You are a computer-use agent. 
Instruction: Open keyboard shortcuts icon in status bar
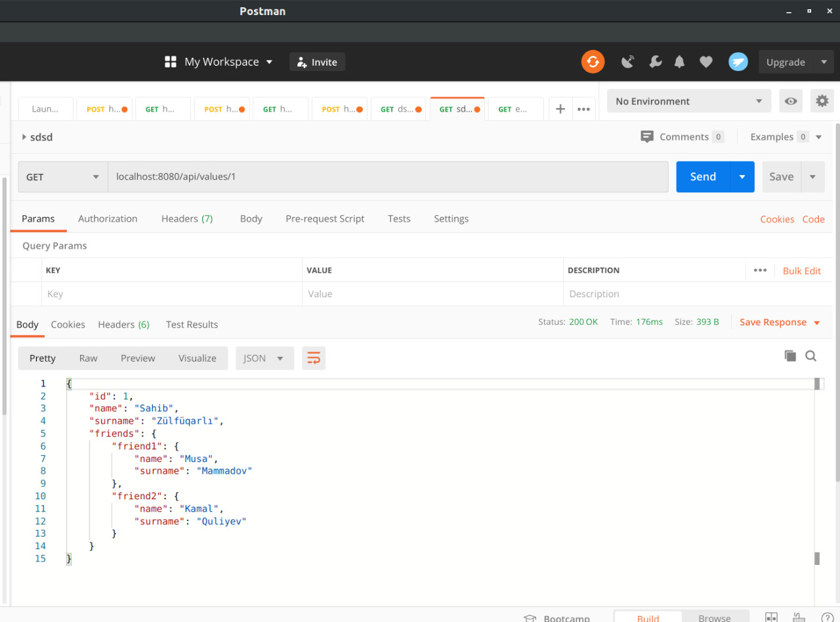[x=799, y=617]
